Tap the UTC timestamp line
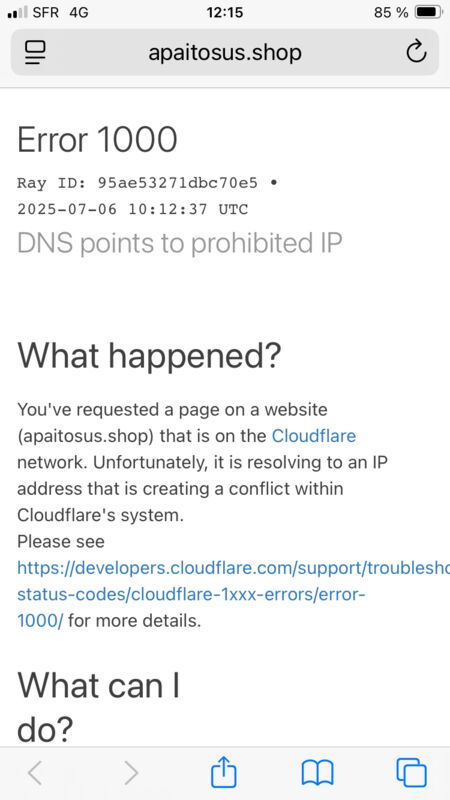450x800 pixels. pyautogui.click(x=133, y=209)
